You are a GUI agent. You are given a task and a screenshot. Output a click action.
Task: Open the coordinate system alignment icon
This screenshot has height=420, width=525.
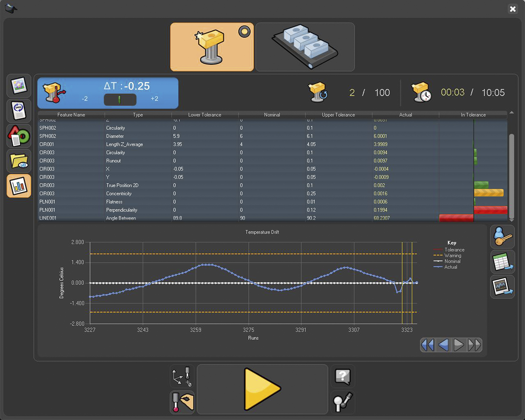(x=182, y=376)
